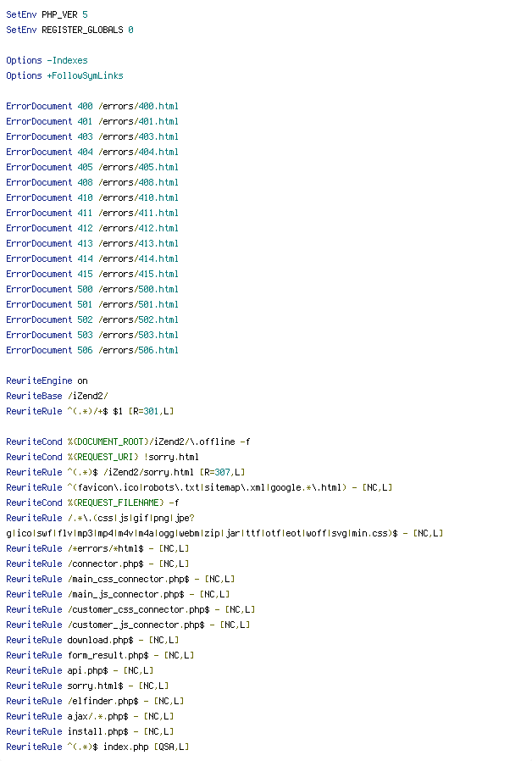The width and height of the screenshot is (532, 761).
Task: Click the RewriteRule sorry.html$ line
Action: point(87,686)
